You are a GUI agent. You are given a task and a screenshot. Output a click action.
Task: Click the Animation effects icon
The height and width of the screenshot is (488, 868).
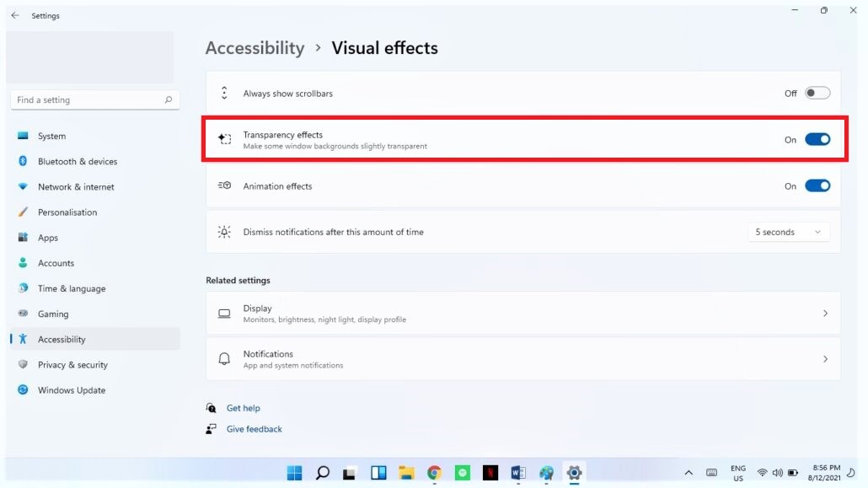pos(224,185)
